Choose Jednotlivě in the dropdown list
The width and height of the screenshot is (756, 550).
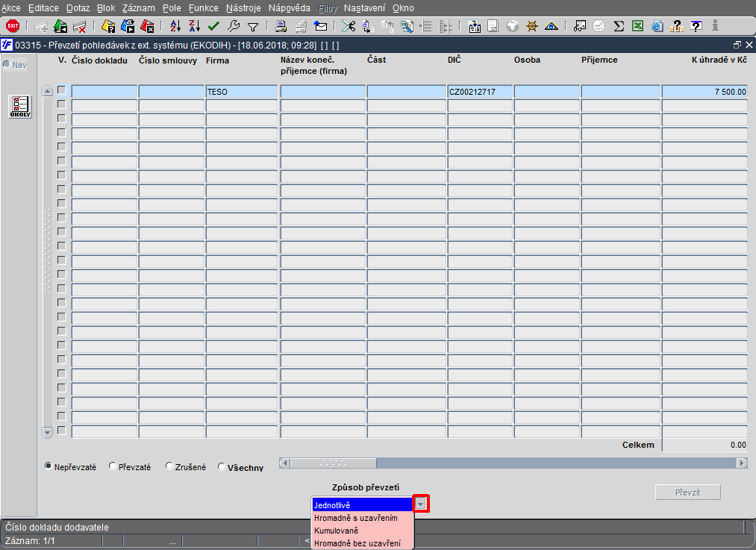(x=363, y=504)
